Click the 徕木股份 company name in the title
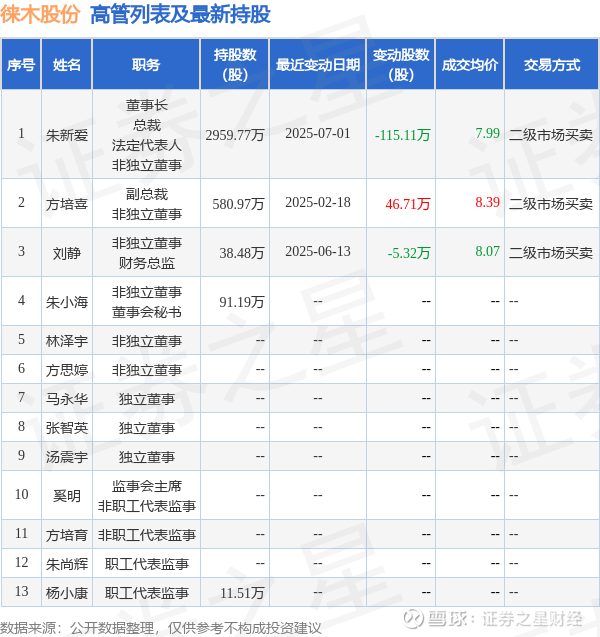The height and width of the screenshot is (637, 600). [40, 15]
